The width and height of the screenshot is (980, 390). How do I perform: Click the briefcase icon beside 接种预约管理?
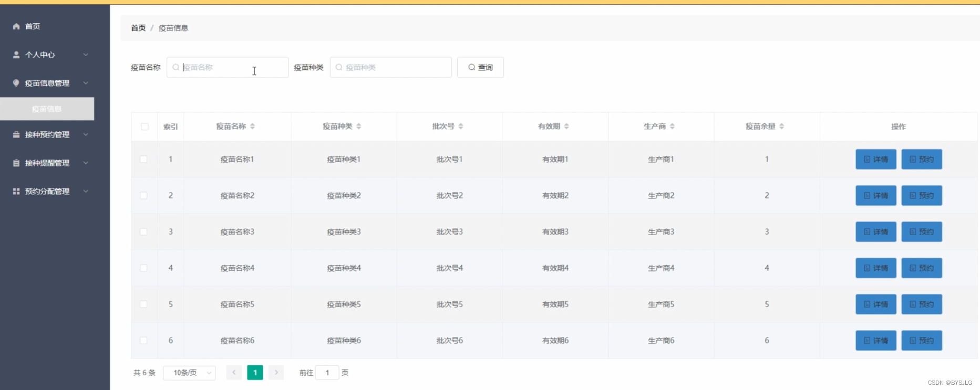click(16, 134)
